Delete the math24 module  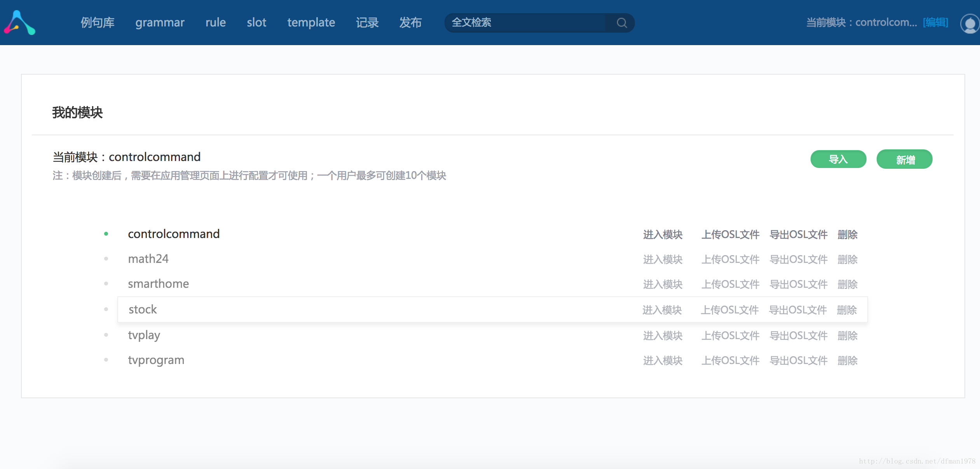(x=847, y=259)
